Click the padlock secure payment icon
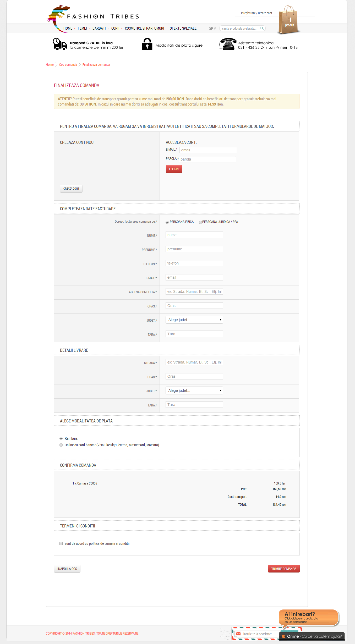The height and width of the screenshot is (644, 355). tap(147, 44)
